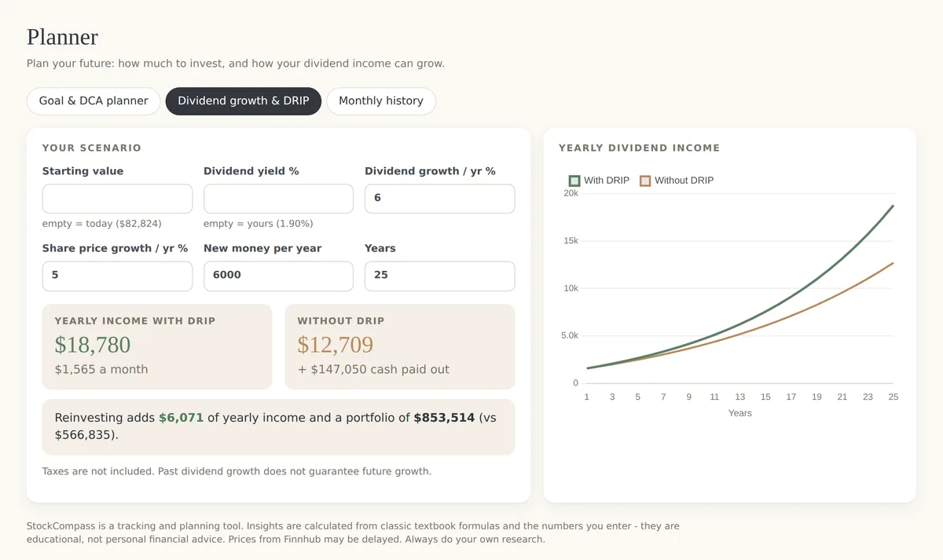Click the YEARLY DIVIDEND INCOME chart title
Viewport: 943px width, 560px height.
pyautogui.click(x=640, y=148)
